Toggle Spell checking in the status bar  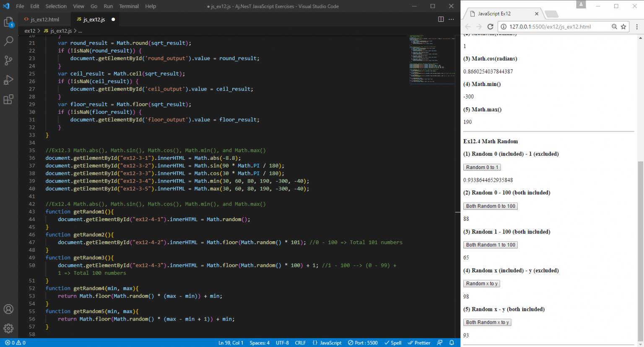(392, 343)
